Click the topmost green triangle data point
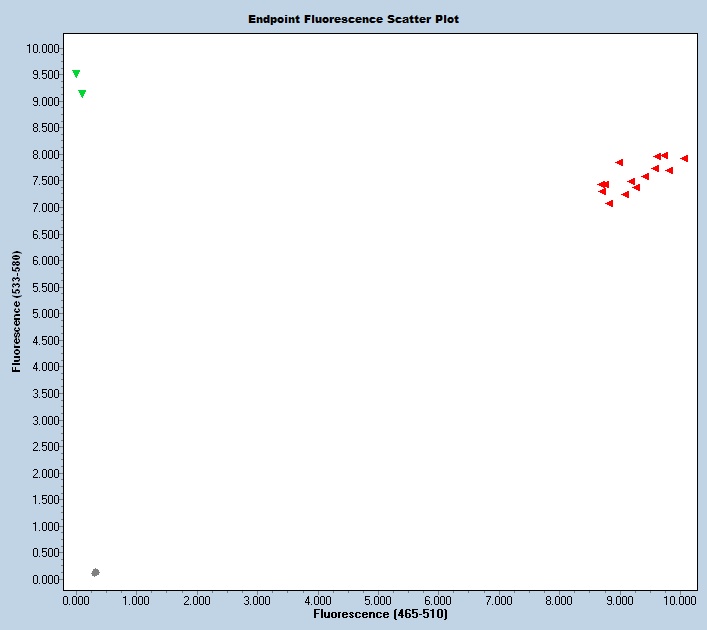 76,74
